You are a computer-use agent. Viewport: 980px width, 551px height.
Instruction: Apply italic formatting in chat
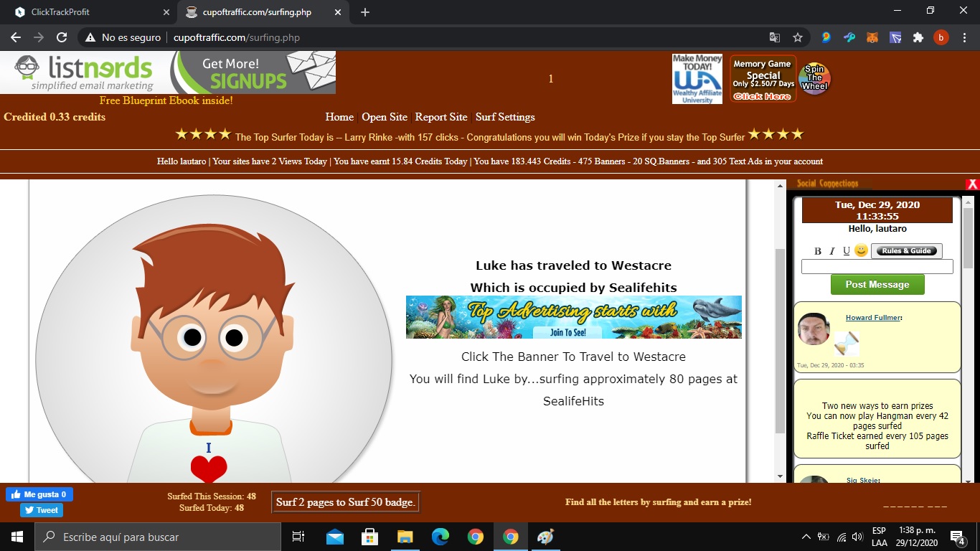(832, 251)
